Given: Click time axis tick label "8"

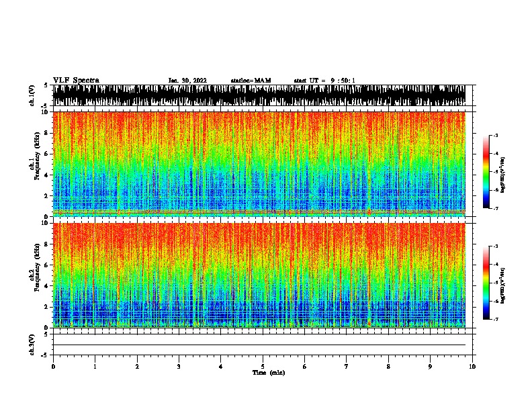Looking at the screenshot, I should pos(388,367).
